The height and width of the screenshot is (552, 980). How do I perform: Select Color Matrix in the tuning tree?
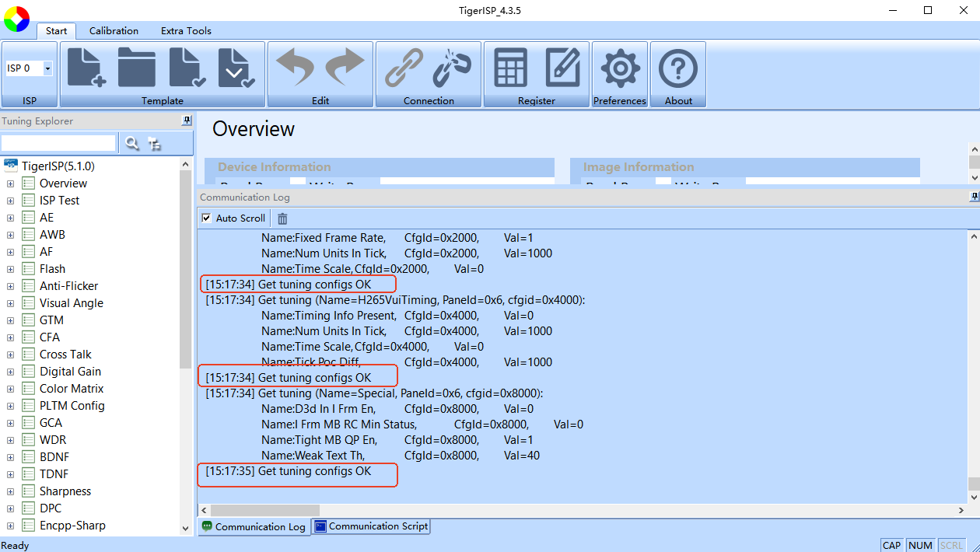72,389
